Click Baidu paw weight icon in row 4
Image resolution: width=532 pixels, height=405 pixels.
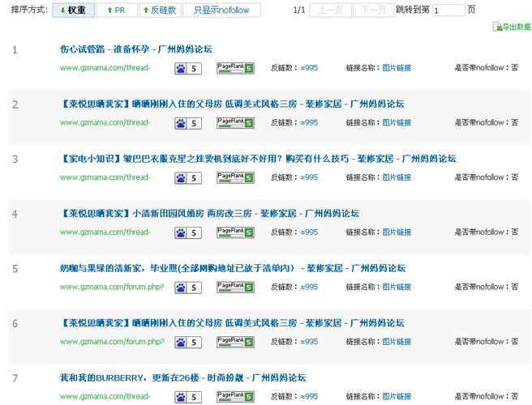pos(188,232)
